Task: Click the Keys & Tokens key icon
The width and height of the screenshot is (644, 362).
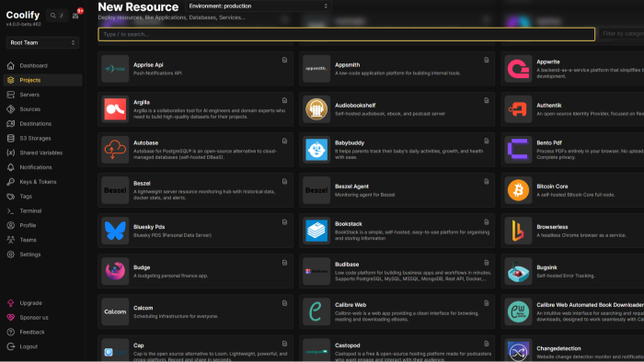Action: click(x=11, y=182)
